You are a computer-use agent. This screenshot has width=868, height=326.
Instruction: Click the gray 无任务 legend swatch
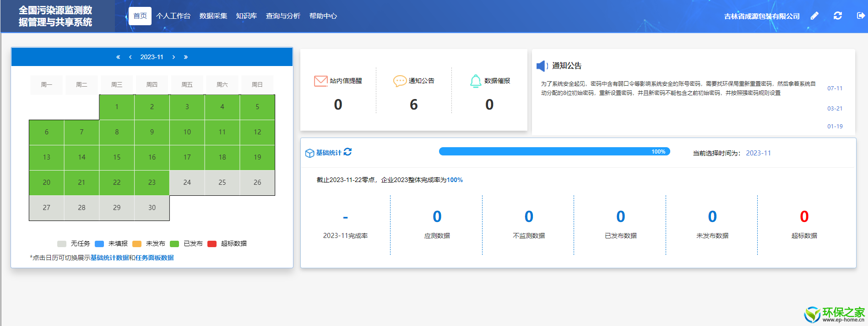click(62, 244)
